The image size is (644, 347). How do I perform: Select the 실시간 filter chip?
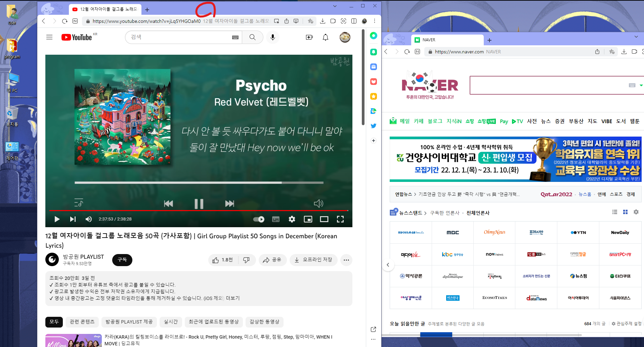[x=171, y=322]
